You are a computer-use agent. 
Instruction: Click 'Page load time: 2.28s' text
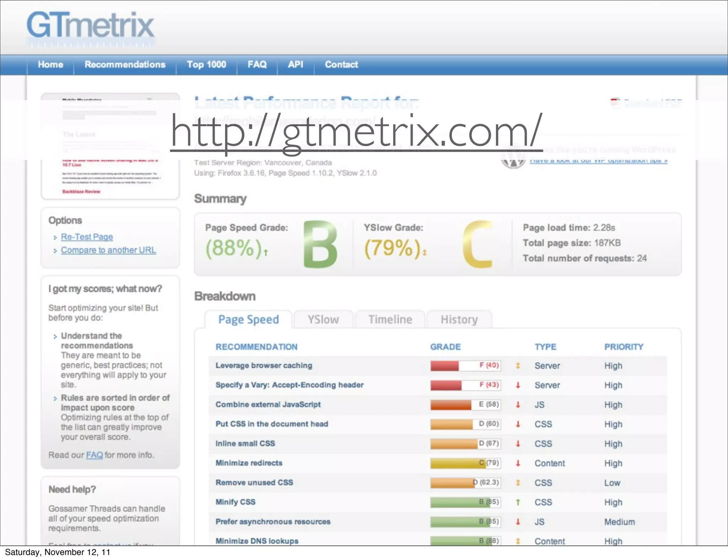(x=569, y=228)
